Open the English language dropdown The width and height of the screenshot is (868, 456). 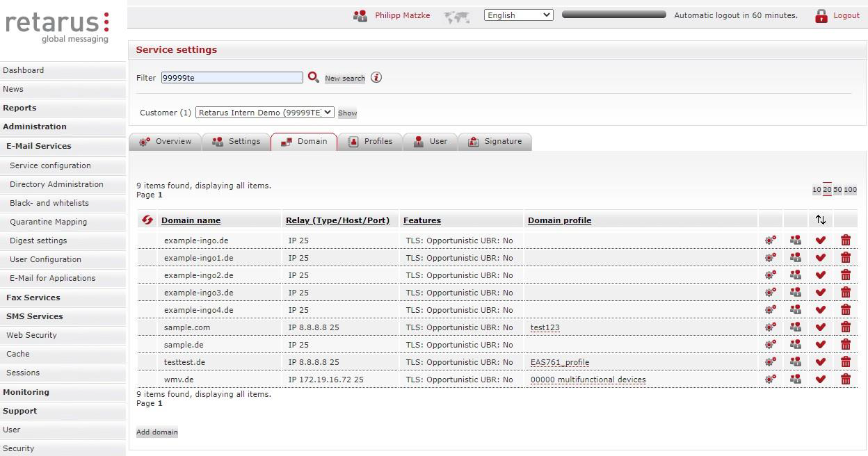(518, 15)
